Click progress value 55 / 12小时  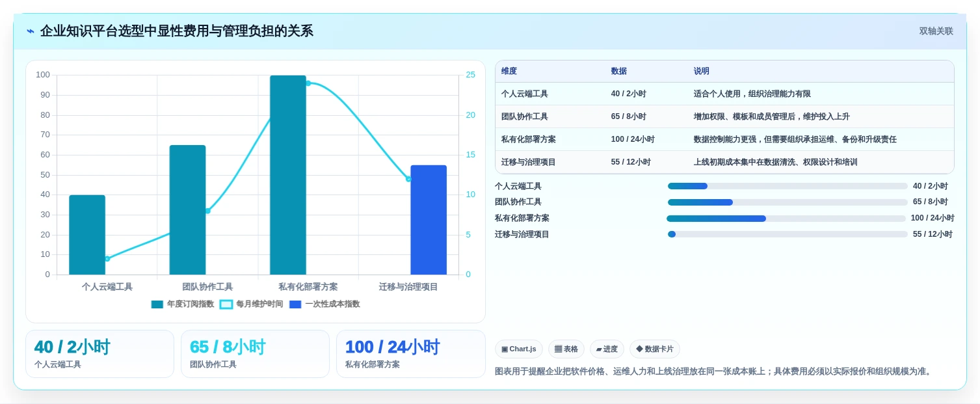(x=933, y=234)
